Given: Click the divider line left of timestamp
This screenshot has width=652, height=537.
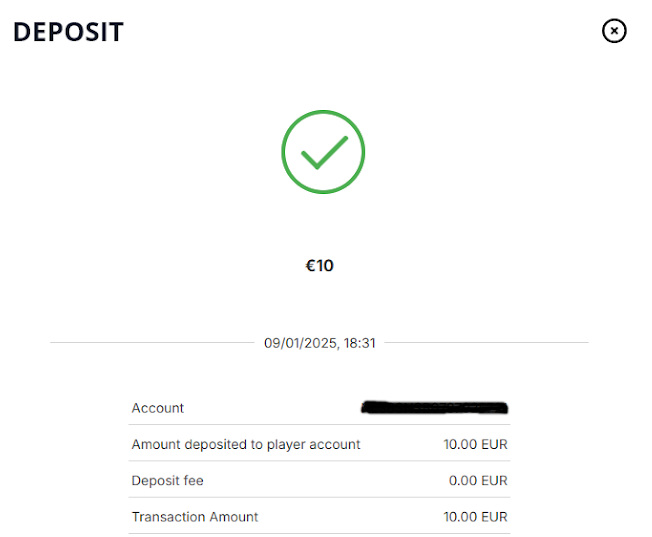Looking at the screenshot, I should pos(150,342).
